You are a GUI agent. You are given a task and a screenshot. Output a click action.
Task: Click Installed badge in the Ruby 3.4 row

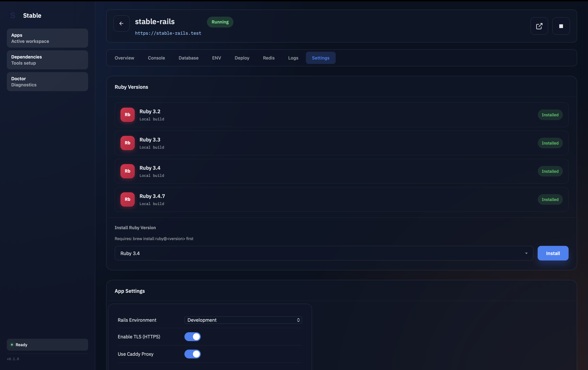(550, 171)
